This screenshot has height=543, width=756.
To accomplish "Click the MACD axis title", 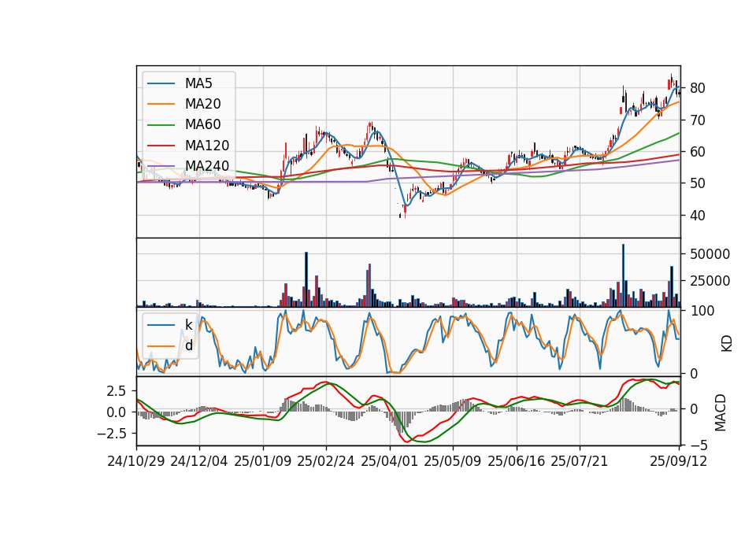I will [721, 412].
